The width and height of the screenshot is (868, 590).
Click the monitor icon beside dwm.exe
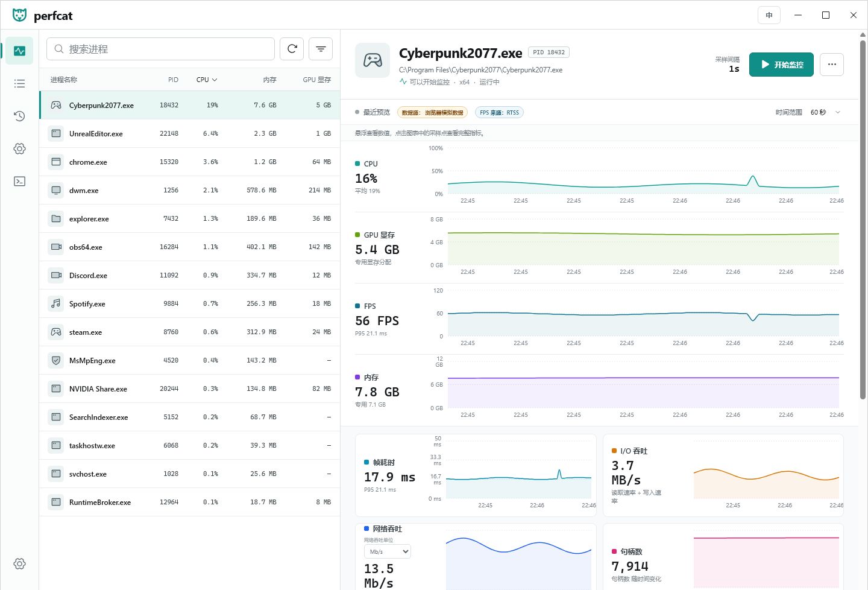(56, 190)
